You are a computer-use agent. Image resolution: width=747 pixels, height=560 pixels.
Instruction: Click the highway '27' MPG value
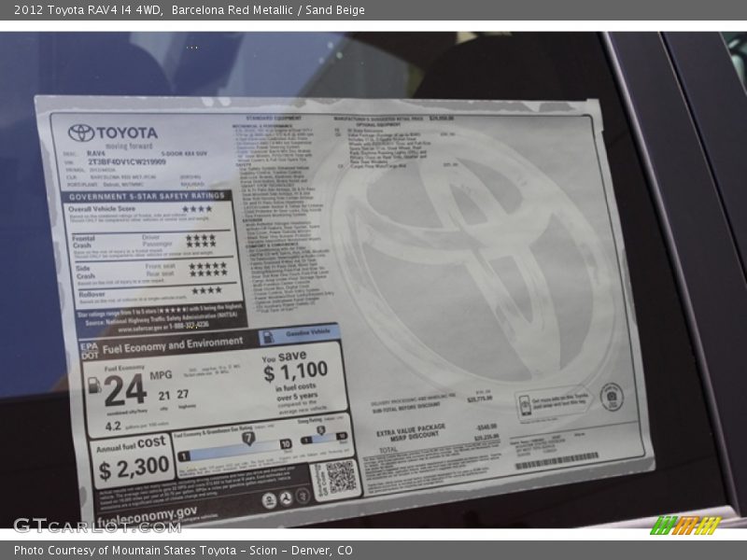coord(183,394)
